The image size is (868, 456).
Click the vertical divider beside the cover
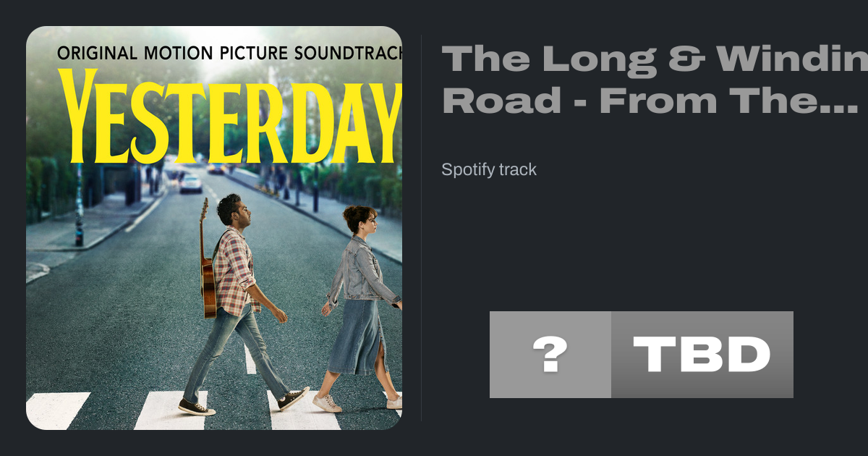[x=421, y=228]
